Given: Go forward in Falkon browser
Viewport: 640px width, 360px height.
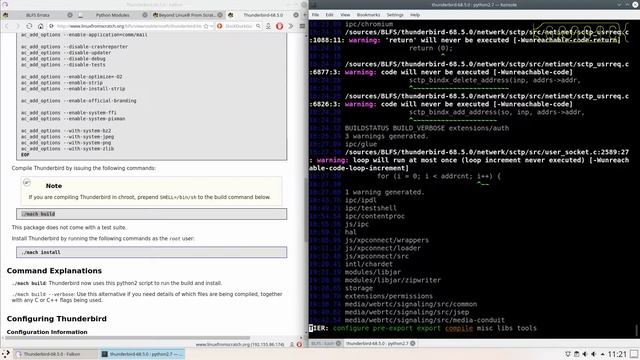Looking at the screenshot, I should tap(17, 26).
